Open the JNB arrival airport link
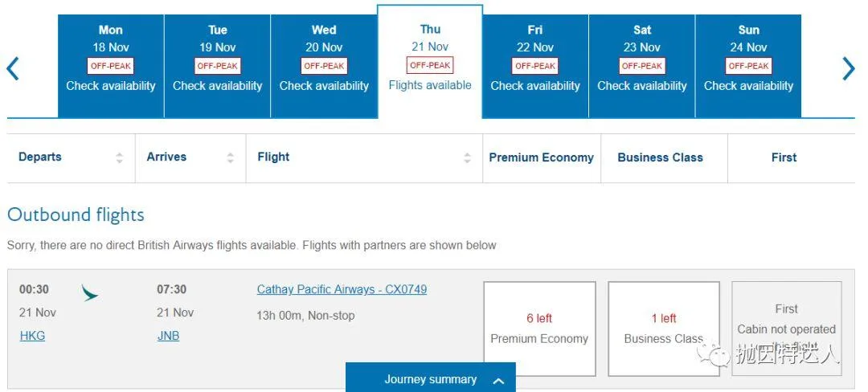This screenshot has height=392, width=868. (x=168, y=336)
